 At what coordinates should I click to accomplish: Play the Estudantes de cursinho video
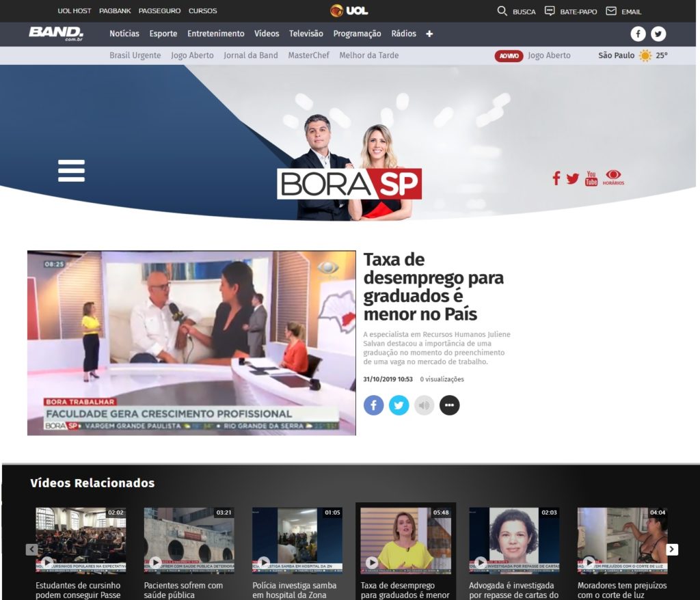pos(81,540)
